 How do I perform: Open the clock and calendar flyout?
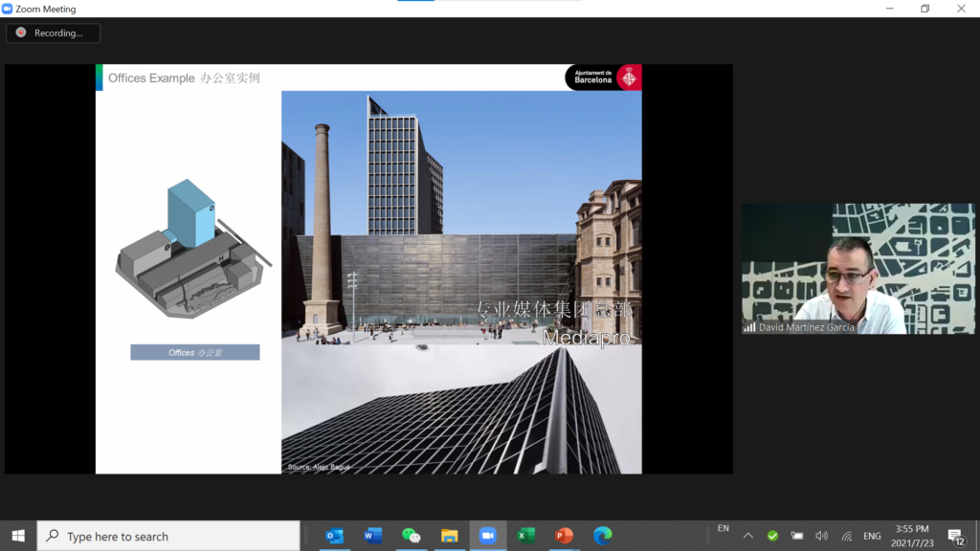(x=911, y=536)
